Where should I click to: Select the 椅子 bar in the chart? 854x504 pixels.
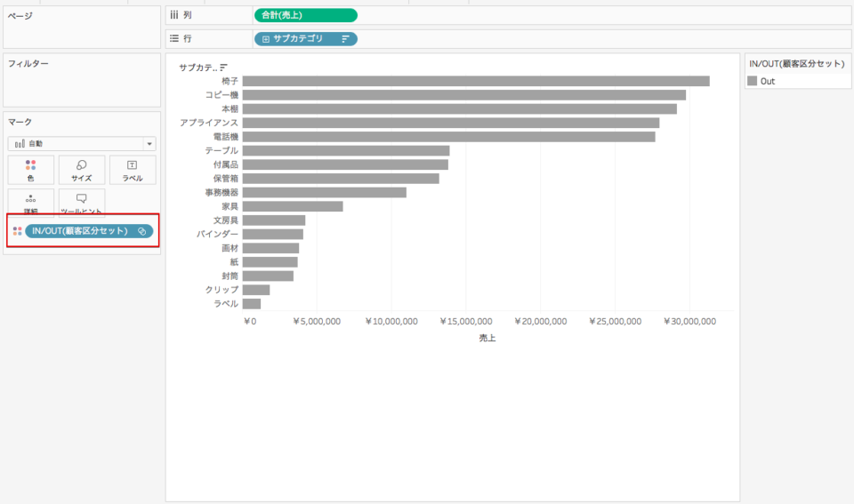pos(476,81)
